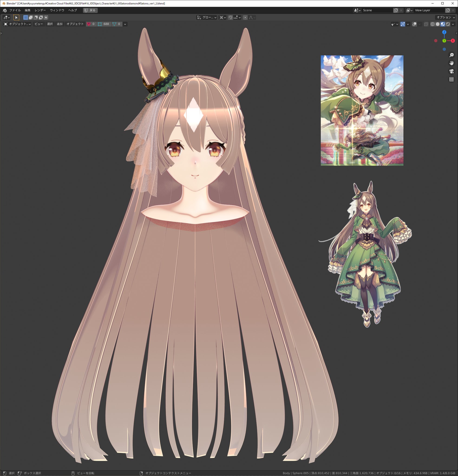Choose the extend-selection mode icon
Viewport: 458px width, 476px height.
pyautogui.click(x=31, y=17)
